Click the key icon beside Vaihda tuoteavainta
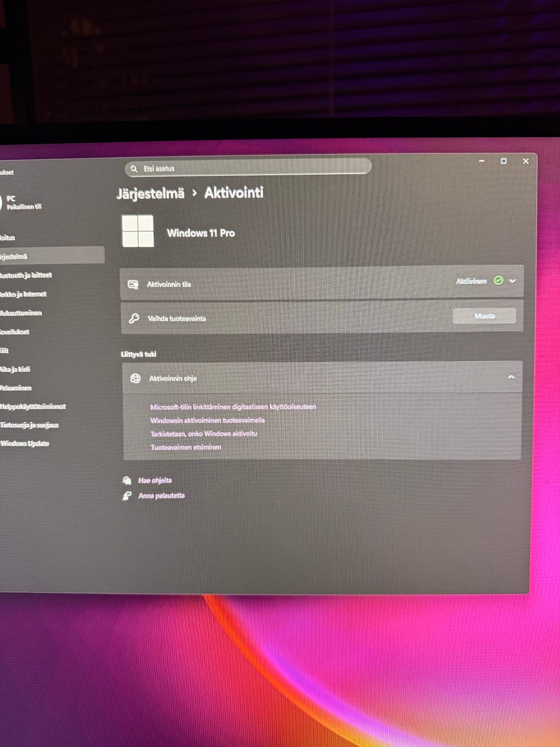 134,318
